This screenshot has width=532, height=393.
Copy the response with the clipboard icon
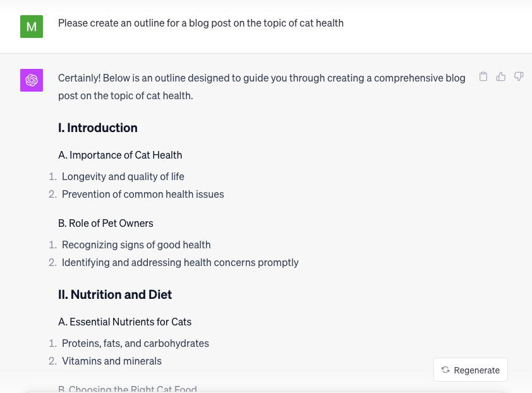pyautogui.click(x=483, y=76)
